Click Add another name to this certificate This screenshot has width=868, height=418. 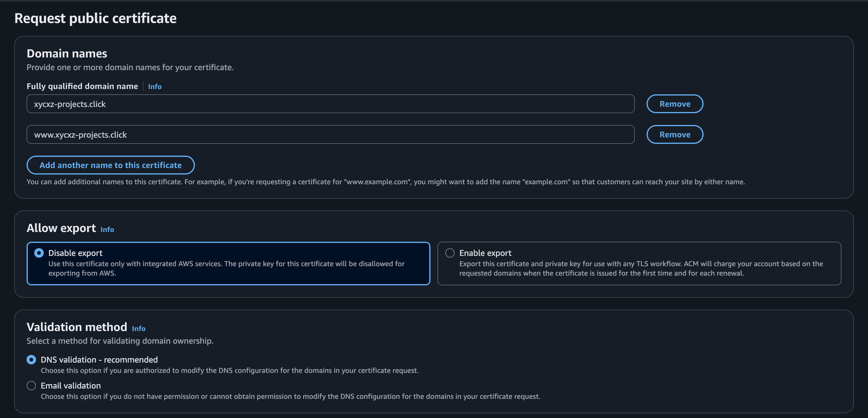(x=110, y=165)
